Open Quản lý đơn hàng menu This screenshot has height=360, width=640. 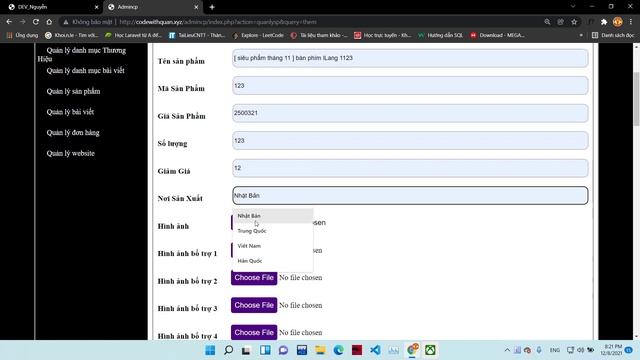(73, 133)
